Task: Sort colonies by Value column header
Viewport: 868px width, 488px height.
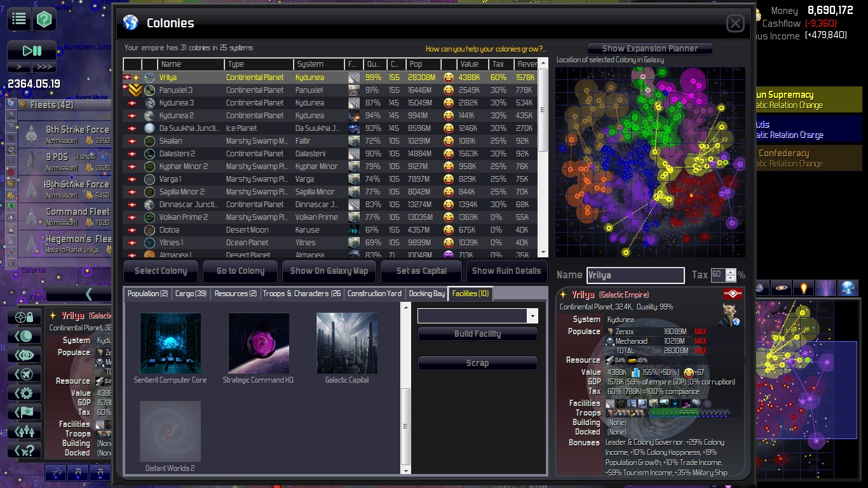Action: (x=472, y=64)
